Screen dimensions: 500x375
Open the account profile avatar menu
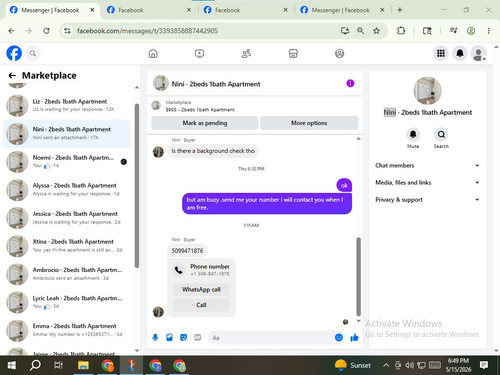click(x=479, y=53)
